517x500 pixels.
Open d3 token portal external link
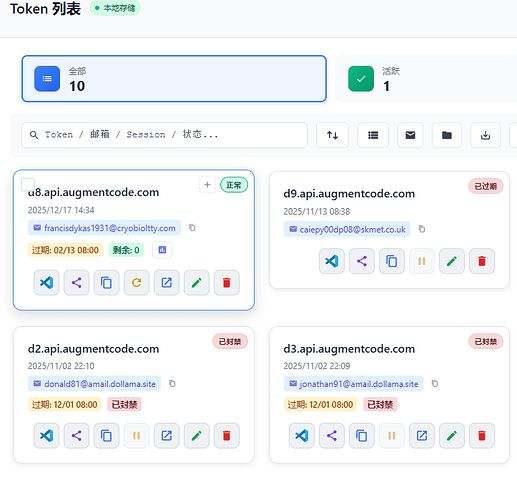coord(422,435)
